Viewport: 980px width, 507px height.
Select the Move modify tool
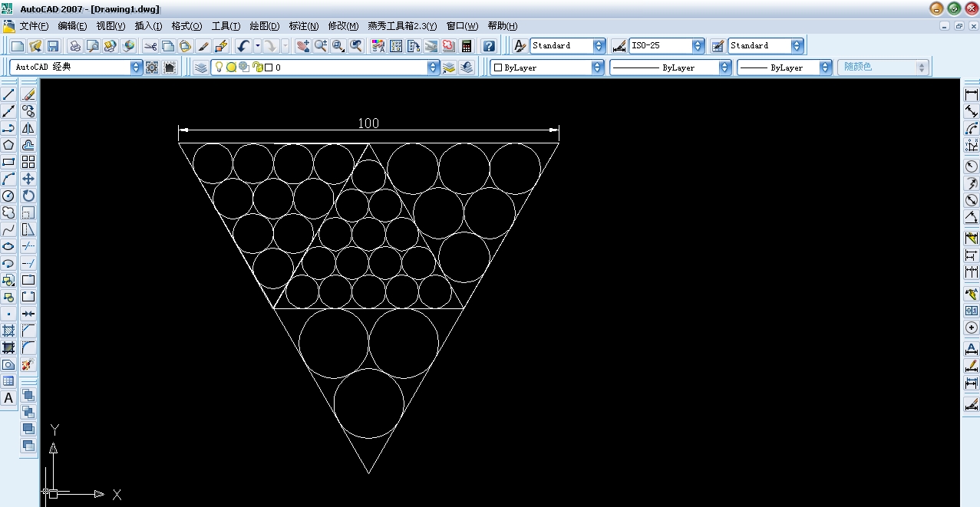point(28,179)
